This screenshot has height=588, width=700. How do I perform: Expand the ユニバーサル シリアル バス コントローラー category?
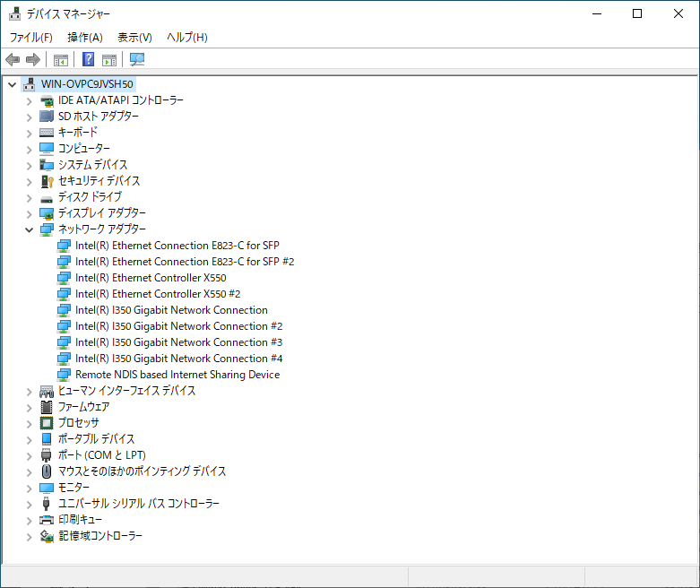[x=29, y=505]
